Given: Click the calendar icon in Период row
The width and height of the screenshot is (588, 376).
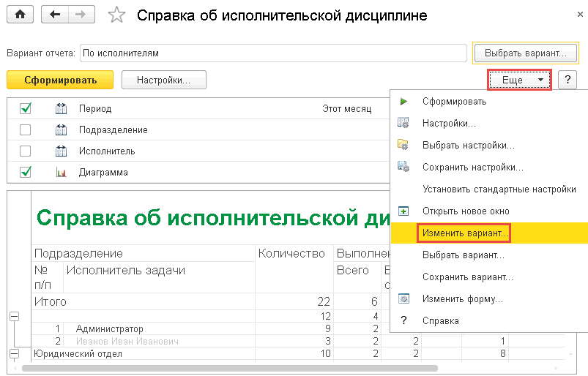Looking at the screenshot, I should point(61,108).
